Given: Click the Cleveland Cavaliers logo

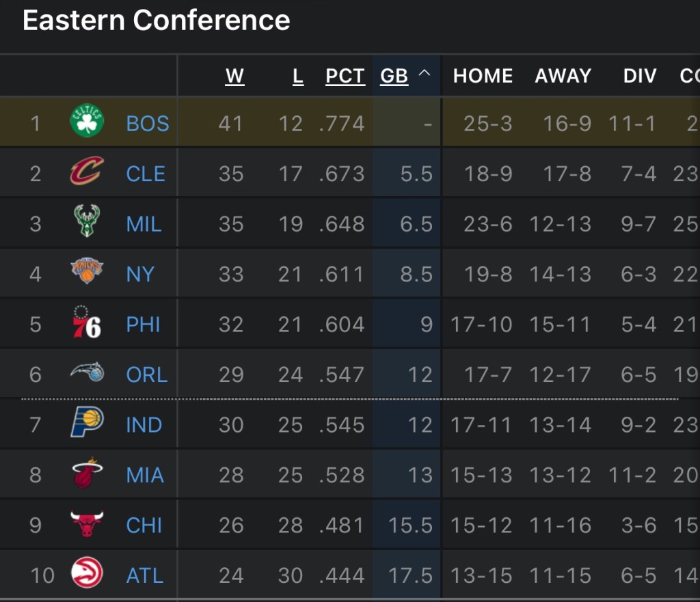Looking at the screenshot, I should point(87,172).
